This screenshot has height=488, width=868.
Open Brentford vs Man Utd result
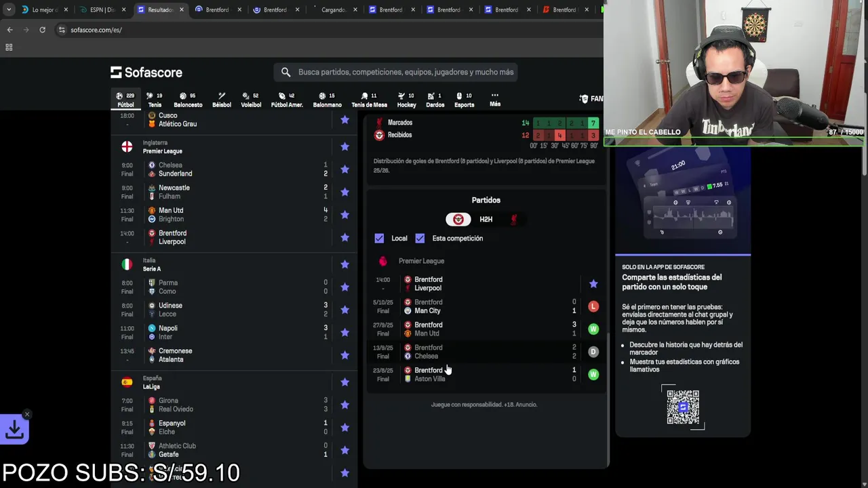(486, 329)
